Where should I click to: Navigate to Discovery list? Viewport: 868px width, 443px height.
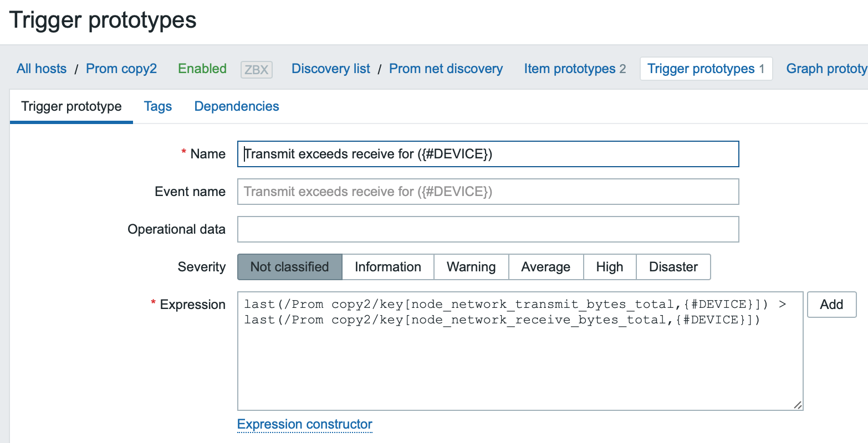pyautogui.click(x=331, y=69)
